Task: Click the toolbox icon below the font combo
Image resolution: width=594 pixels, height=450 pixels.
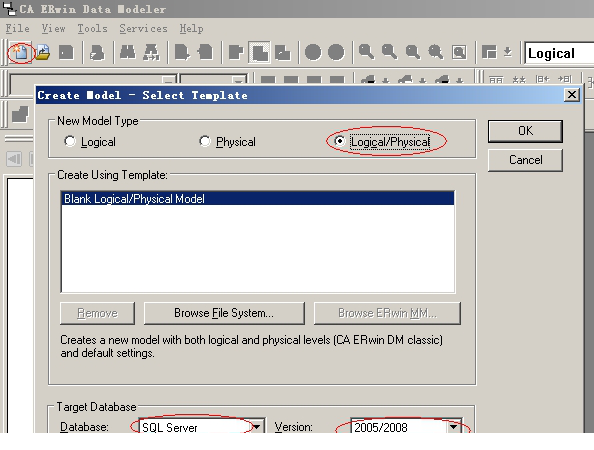Action: (20, 114)
